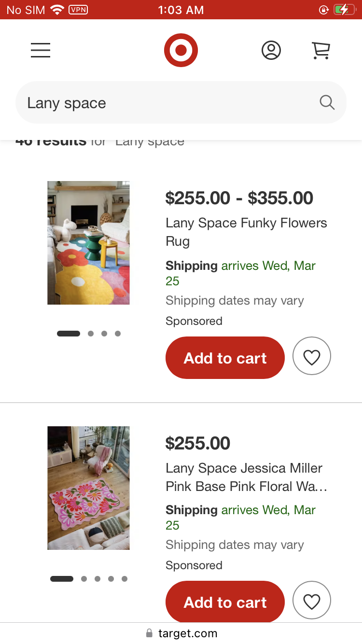Add the Funky Flowers Rug to cart
The width and height of the screenshot is (362, 644).
(x=225, y=358)
